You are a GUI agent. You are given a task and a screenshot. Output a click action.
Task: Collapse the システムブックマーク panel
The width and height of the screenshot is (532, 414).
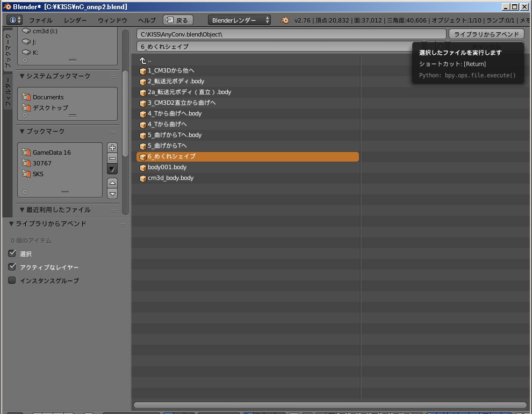tap(22, 76)
